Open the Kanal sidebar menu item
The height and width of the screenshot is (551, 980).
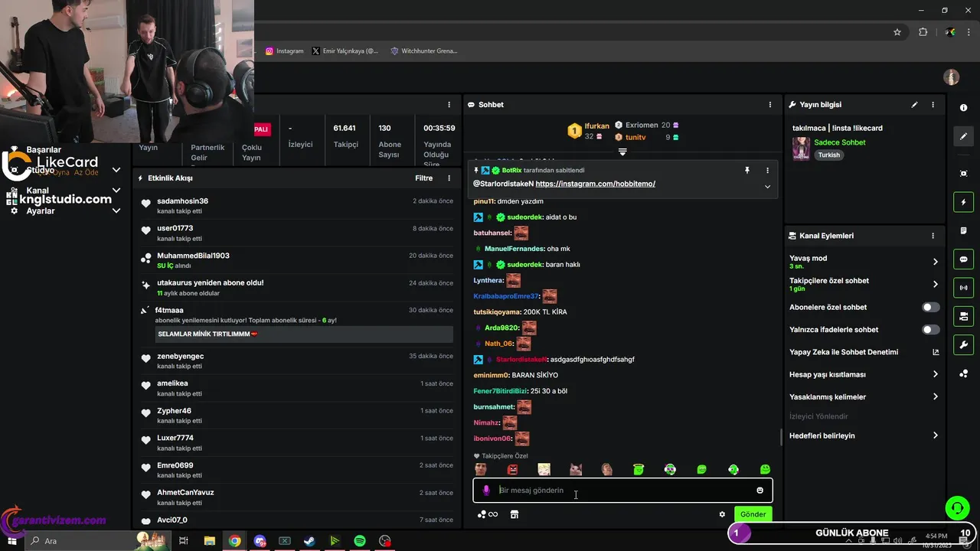tap(38, 191)
